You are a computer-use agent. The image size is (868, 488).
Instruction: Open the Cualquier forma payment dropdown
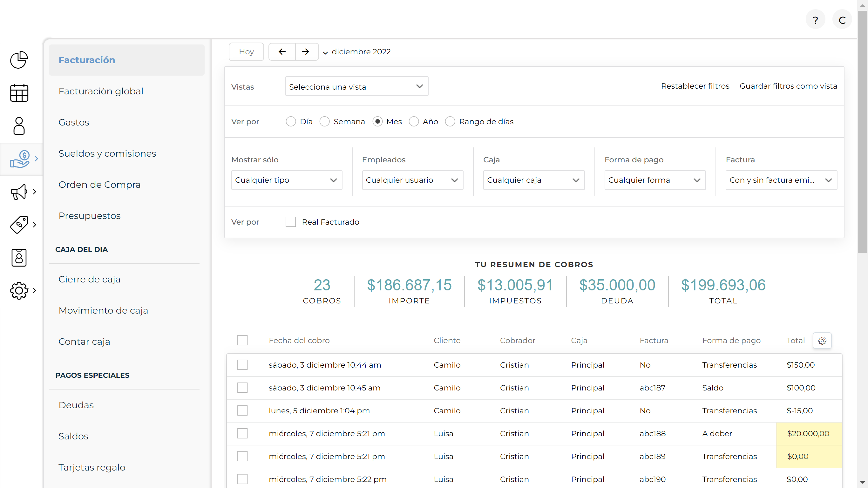coord(655,180)
